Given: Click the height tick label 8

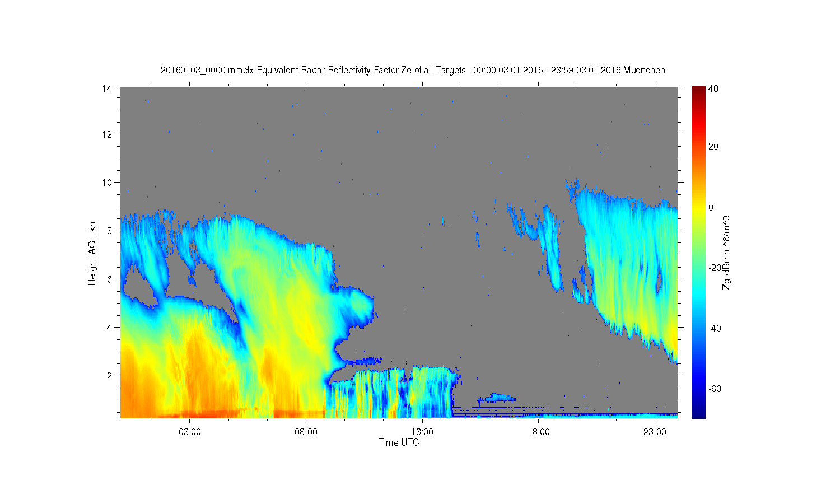Looking at the screenshot, I should (110, 231).
